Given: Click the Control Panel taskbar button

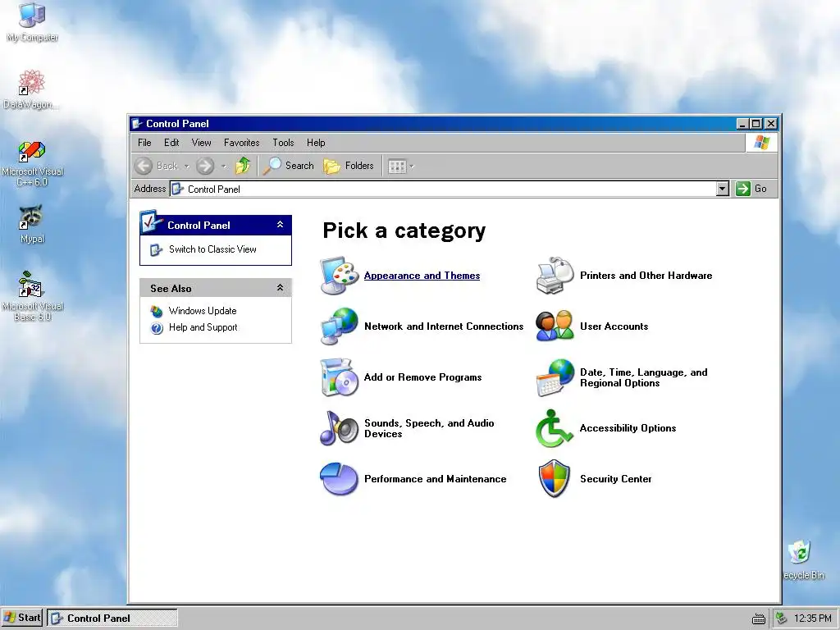Looking at the screenshot, I should [112, 619].
